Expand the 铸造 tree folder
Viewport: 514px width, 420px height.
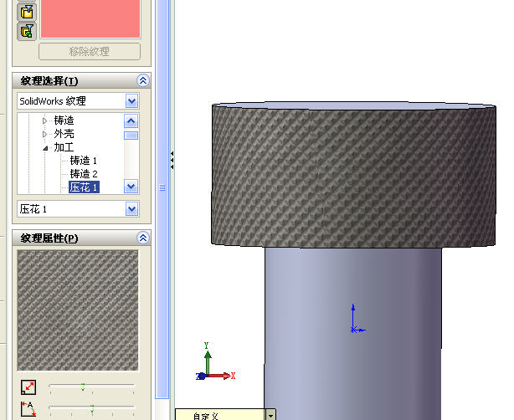pos(44,120)
